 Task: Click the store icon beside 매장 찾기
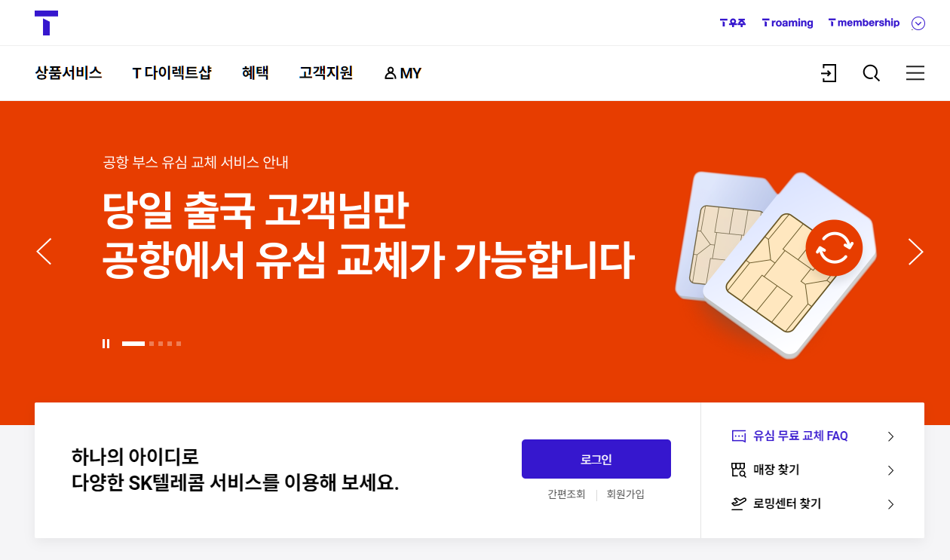(x=739, y=470)
